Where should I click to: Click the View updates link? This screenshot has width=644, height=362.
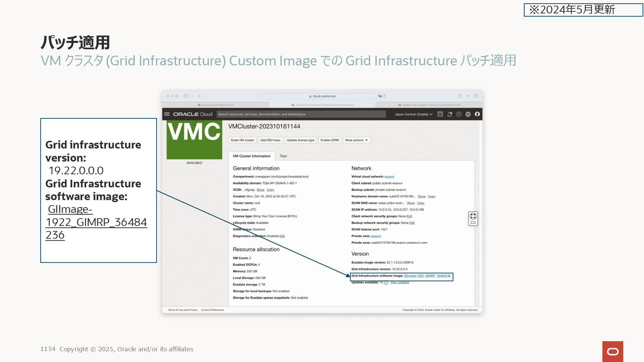click(x=399, y=283)
